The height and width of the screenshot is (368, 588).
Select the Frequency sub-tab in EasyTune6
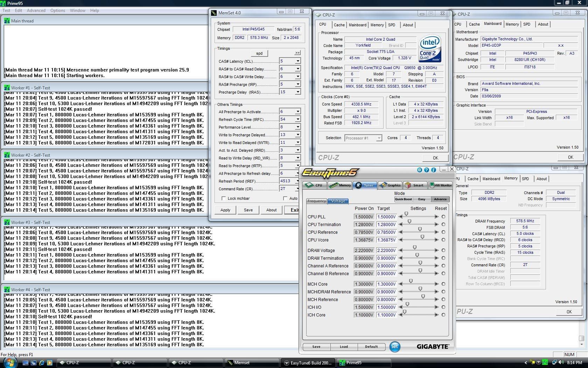click(x=317, y=201)
